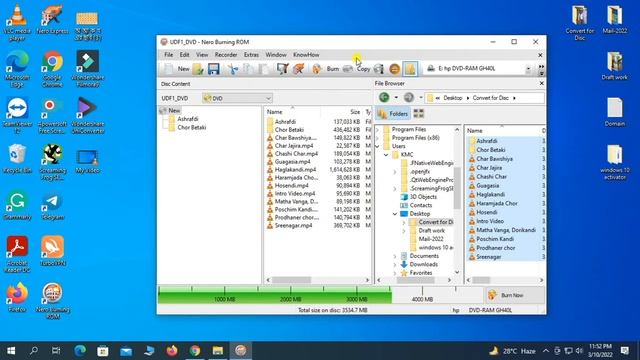The width and height of the screenshot is (640, 360).
Task: Collapse the Desktop node in folder tree
Action: (x=395, y=214)
